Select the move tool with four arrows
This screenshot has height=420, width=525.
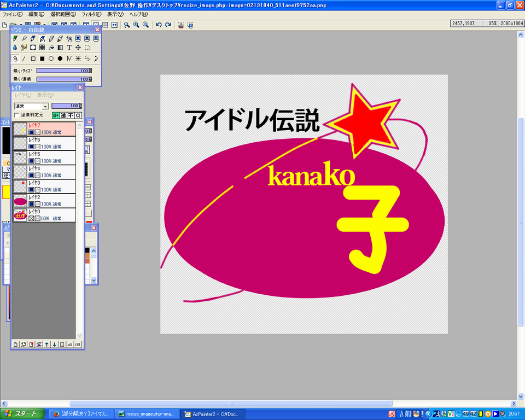(78, 48)
